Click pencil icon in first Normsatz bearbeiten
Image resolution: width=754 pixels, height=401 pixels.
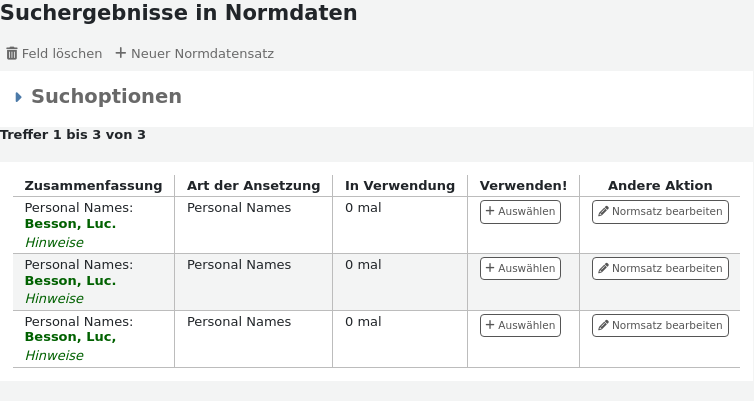click(603, 212)
